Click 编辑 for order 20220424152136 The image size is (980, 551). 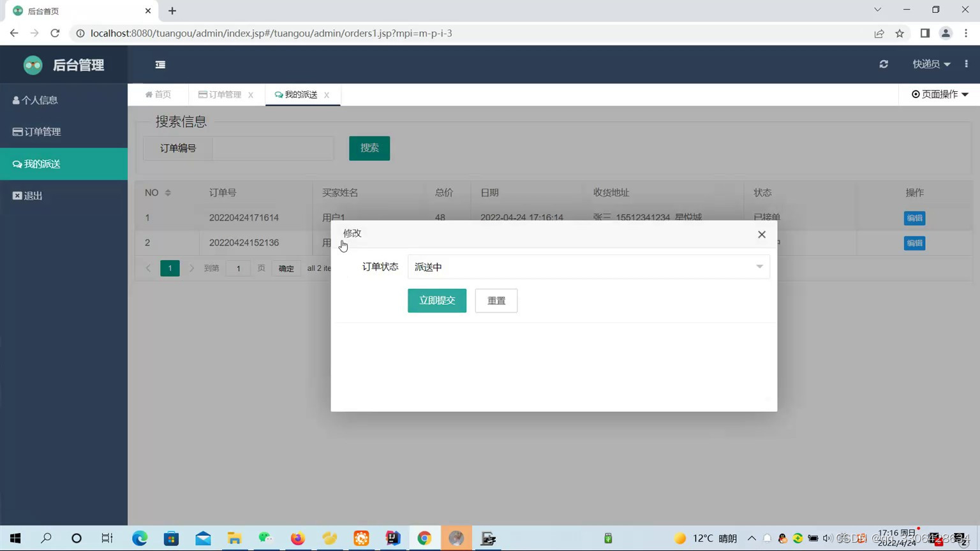(914, 243)
